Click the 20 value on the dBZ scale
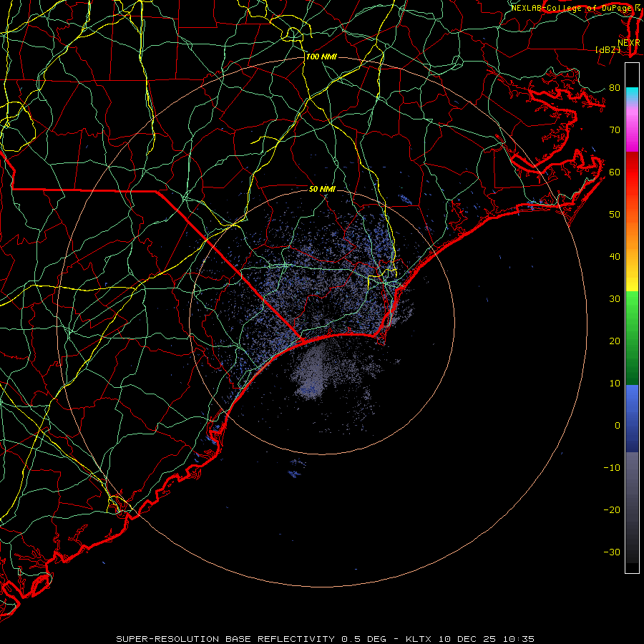 (x=615, y=341)
